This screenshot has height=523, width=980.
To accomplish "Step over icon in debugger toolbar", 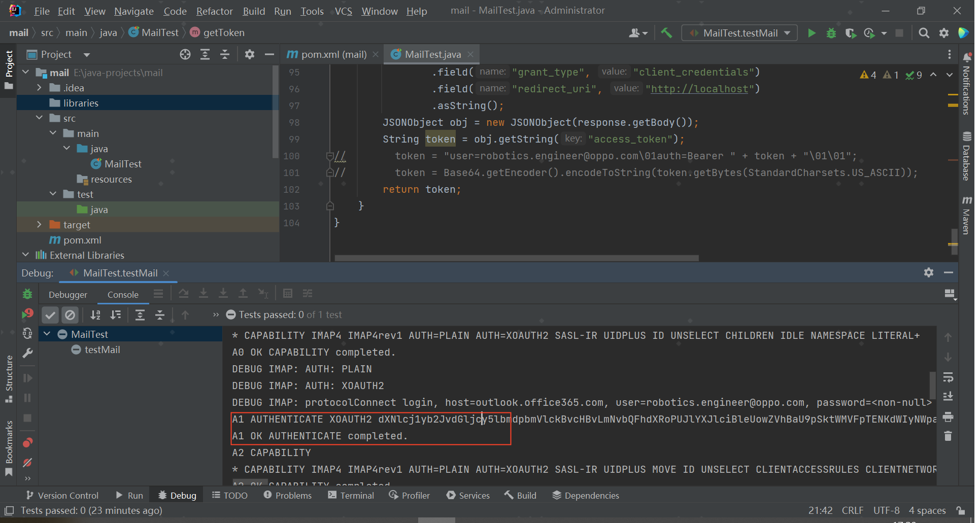I will point(184,293).
